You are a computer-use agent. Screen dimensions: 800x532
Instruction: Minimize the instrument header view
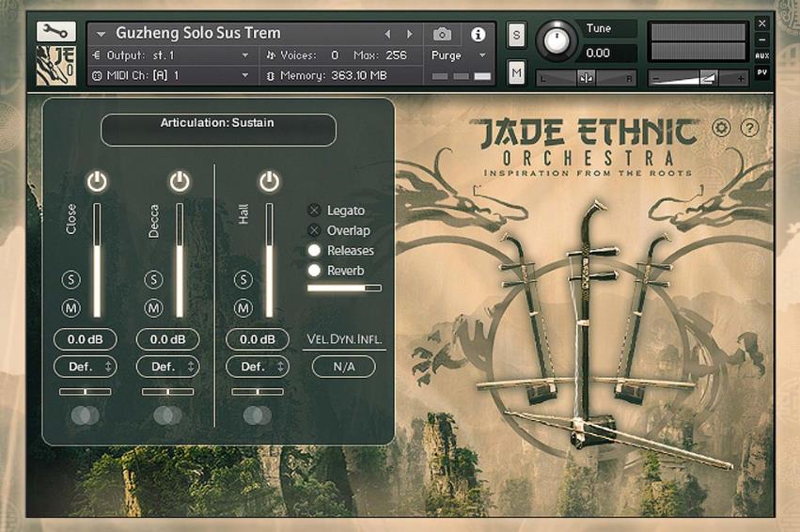click(x=762, y=39)
